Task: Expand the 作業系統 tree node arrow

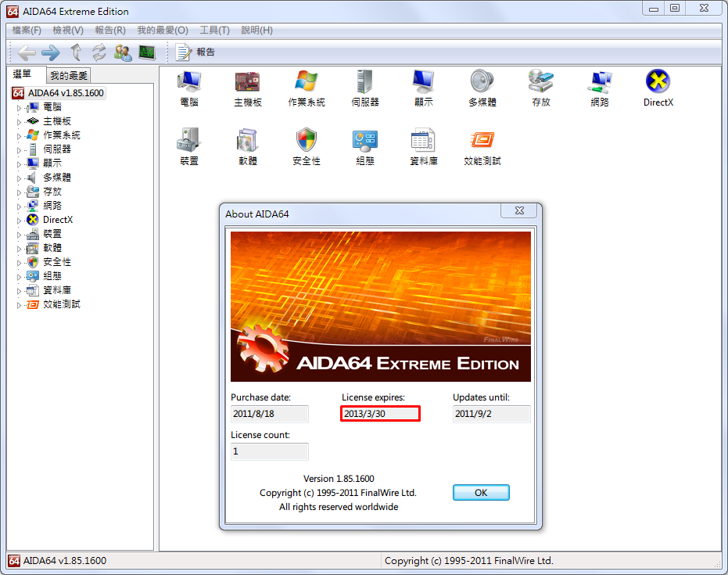Action: (19, 136)
